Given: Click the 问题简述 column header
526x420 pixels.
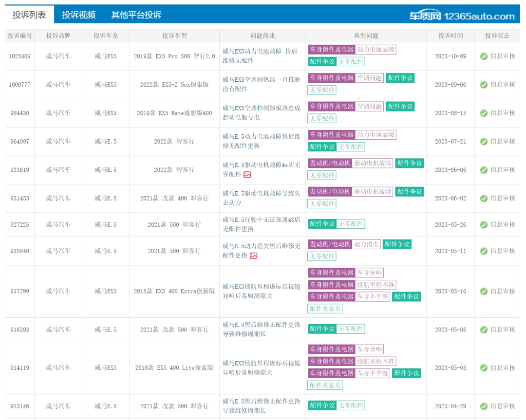Looking at the screenshot, I should tap(263, 36).
